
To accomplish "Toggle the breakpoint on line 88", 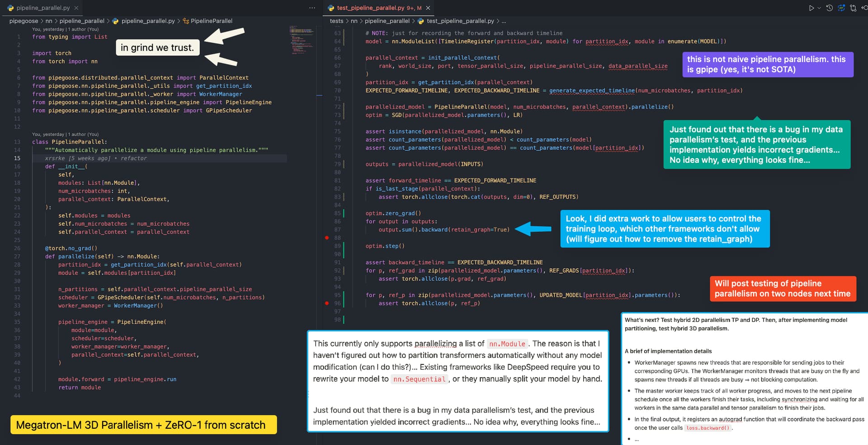I will 327,238.
